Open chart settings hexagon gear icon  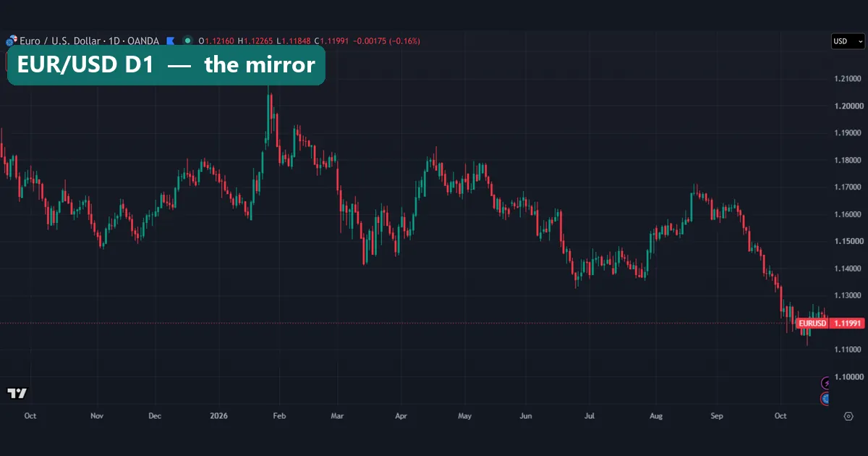point(848,416)
